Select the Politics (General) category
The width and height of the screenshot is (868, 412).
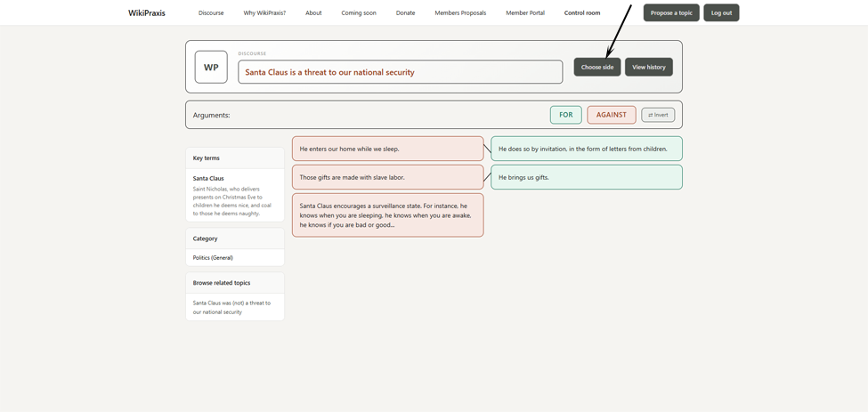tap(213, 258)
